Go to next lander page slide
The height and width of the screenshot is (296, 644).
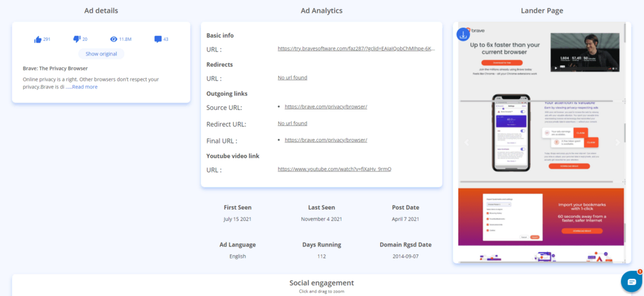pos(617,143)
